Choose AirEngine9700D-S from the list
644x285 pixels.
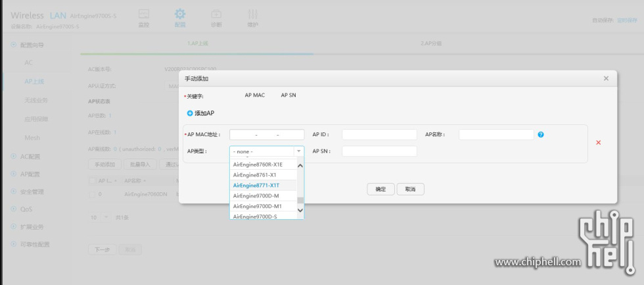(263, 216)
